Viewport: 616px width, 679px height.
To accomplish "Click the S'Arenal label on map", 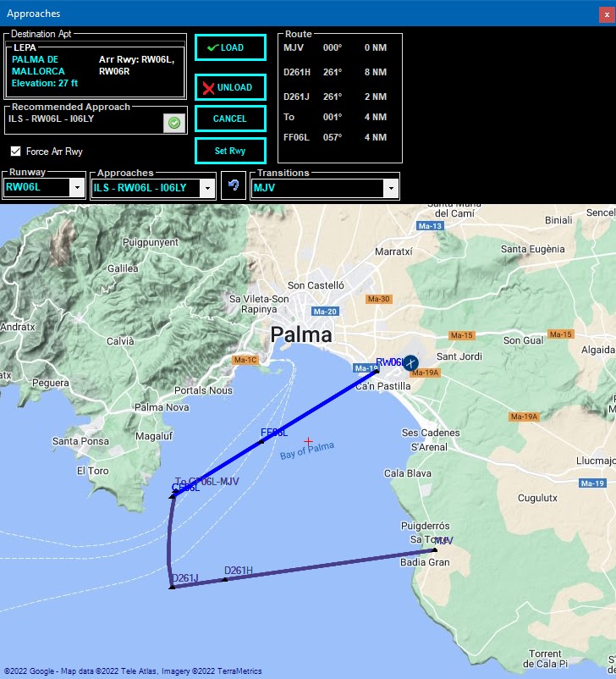I will point(429,447).
